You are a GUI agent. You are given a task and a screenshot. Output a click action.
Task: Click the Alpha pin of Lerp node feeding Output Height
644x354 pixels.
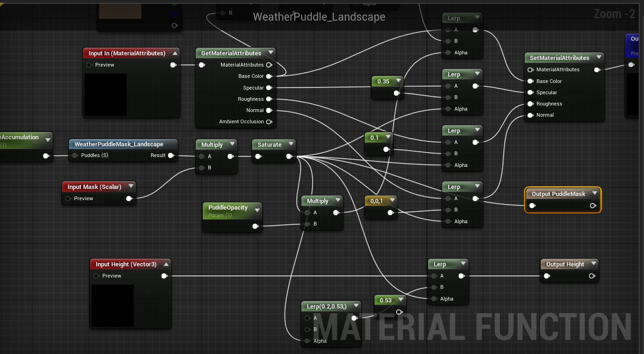point(434,299)
